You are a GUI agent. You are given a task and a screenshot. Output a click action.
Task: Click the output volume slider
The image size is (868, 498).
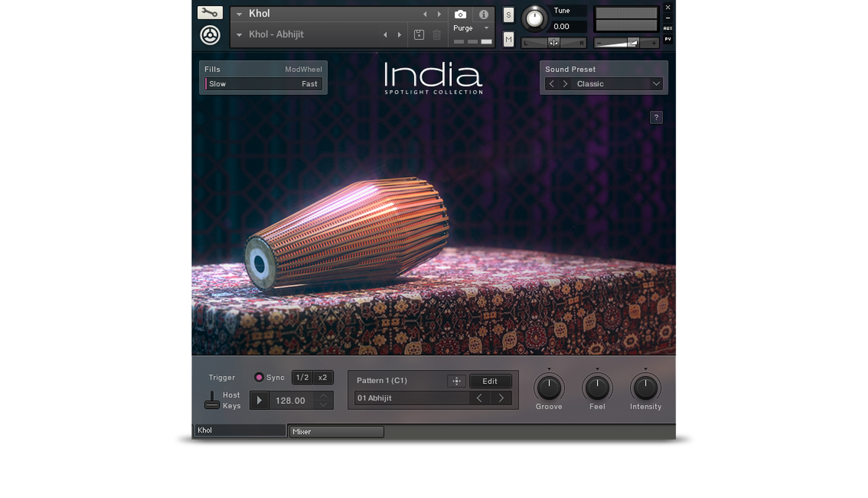pos(626,43)
